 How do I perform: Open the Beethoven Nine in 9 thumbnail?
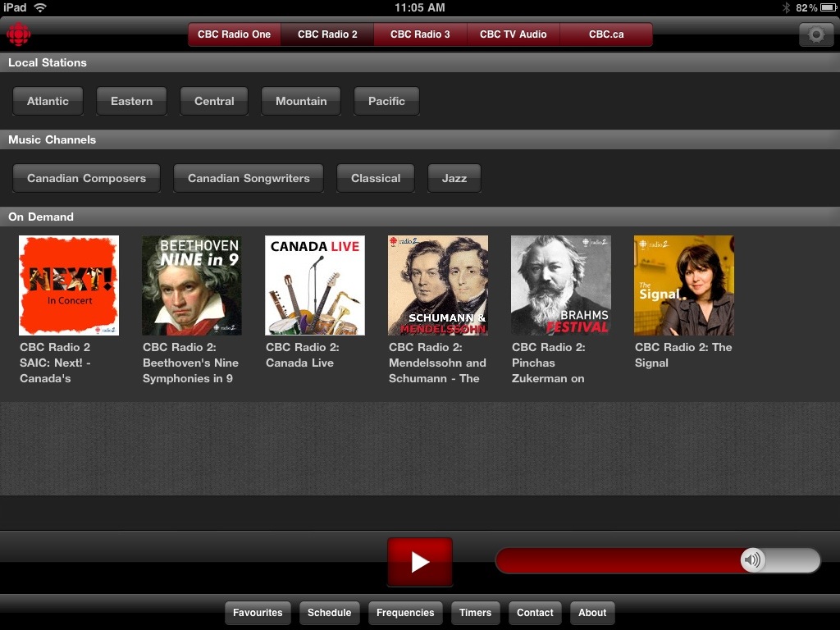[192, 285]
